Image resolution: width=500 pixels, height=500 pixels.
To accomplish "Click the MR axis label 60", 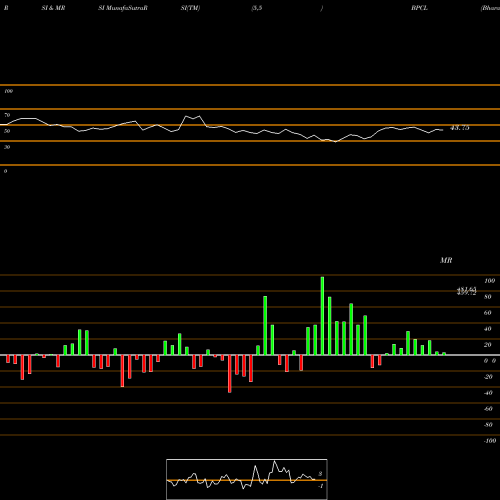I will pyautogui.click(x=487, y=313).
